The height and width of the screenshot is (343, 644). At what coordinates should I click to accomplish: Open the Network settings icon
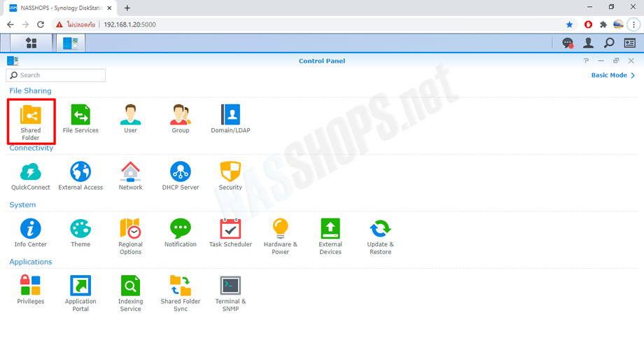tap(131, 176)
